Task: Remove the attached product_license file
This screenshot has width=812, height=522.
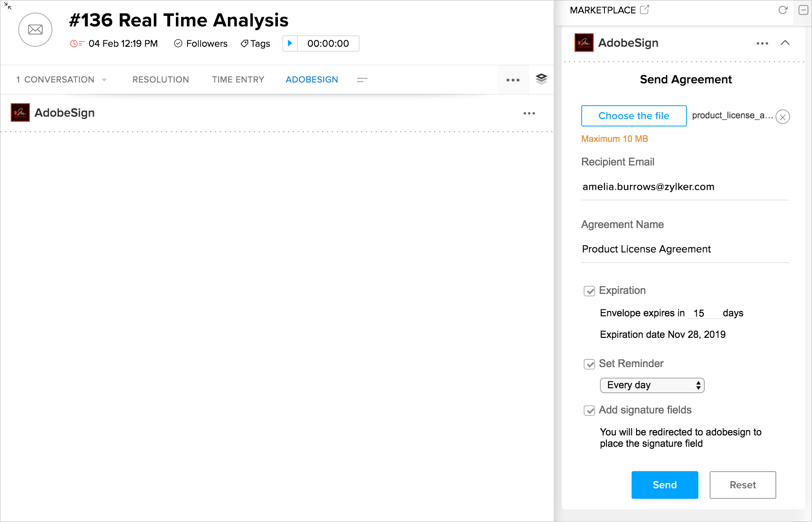Action: (x=782, y=117)
